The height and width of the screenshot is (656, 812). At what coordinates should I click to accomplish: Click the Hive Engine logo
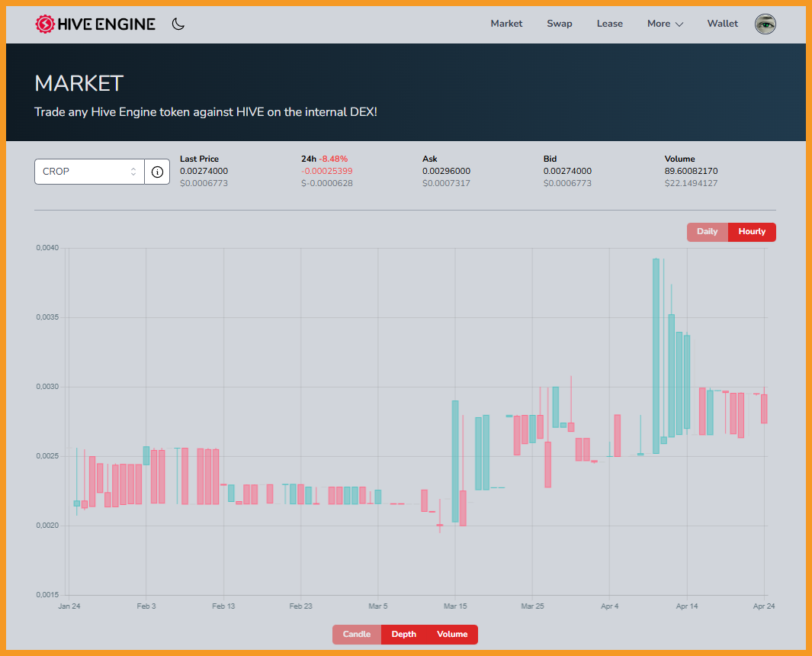coord(95,24)
